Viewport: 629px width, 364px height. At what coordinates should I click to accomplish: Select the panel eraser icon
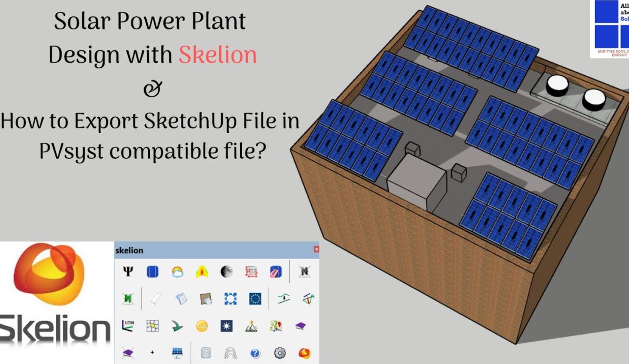[276, 271]
